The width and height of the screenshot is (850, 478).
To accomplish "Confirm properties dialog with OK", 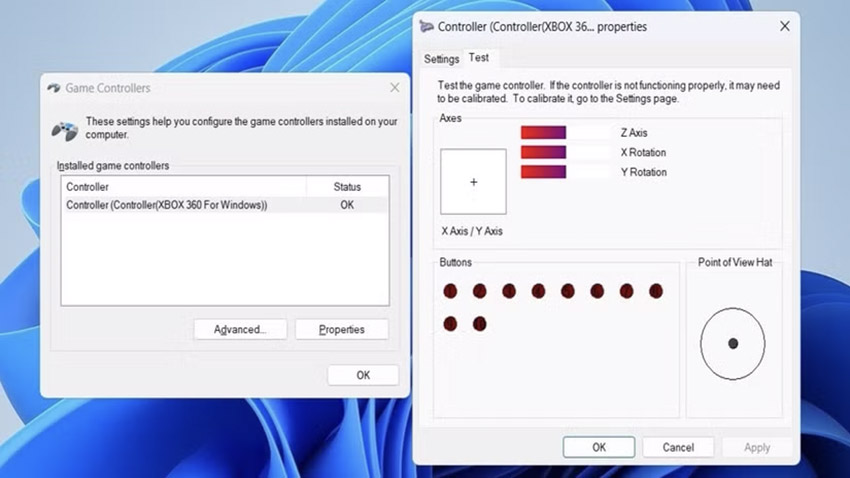I will click(x=598, y=447).
